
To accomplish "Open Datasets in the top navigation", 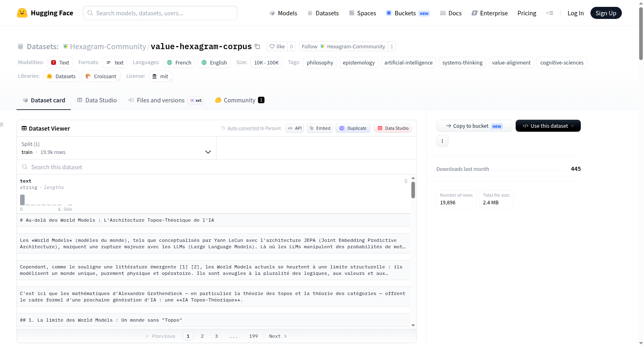I will [323, 13].
